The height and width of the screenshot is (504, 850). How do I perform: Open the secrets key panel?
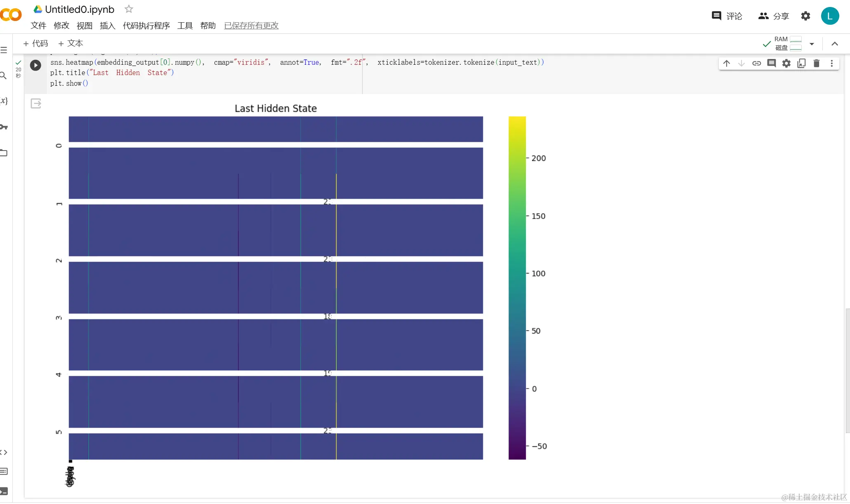click(4, 127)
